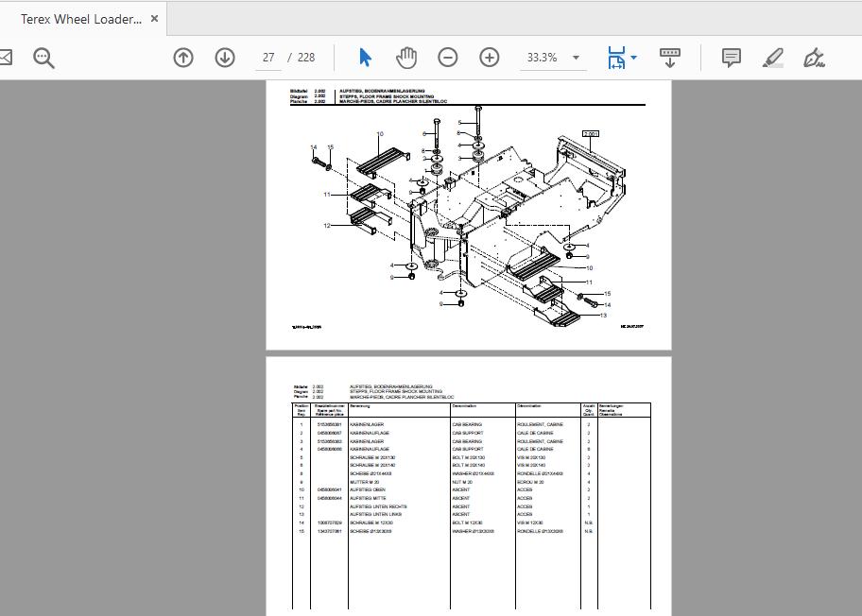
Task: Expand the page-fit options dropdown arrow
Action: (631, 57)
